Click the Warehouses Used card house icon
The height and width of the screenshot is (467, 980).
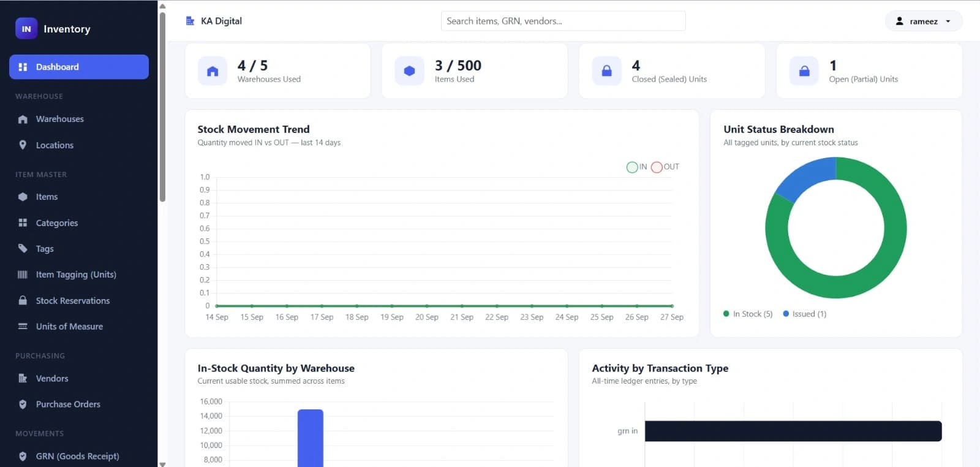(x=213, y=71)
